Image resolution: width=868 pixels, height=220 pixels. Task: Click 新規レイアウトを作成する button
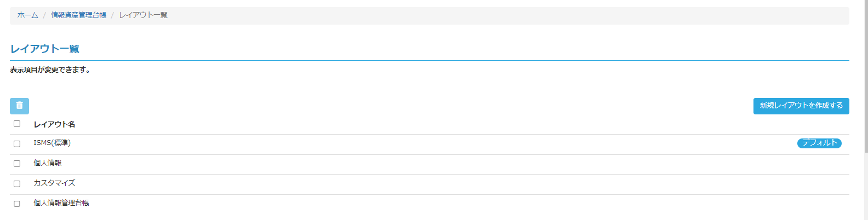[801, 106]
